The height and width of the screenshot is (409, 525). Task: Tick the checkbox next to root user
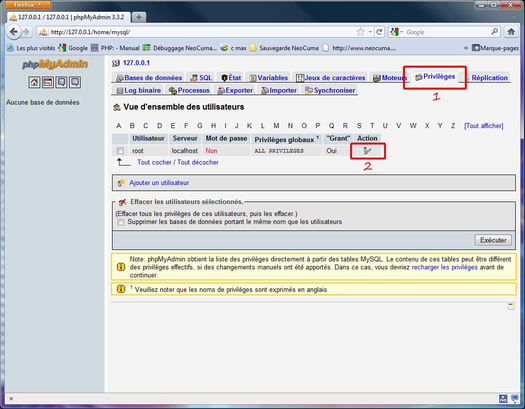(x=120, y=151)
